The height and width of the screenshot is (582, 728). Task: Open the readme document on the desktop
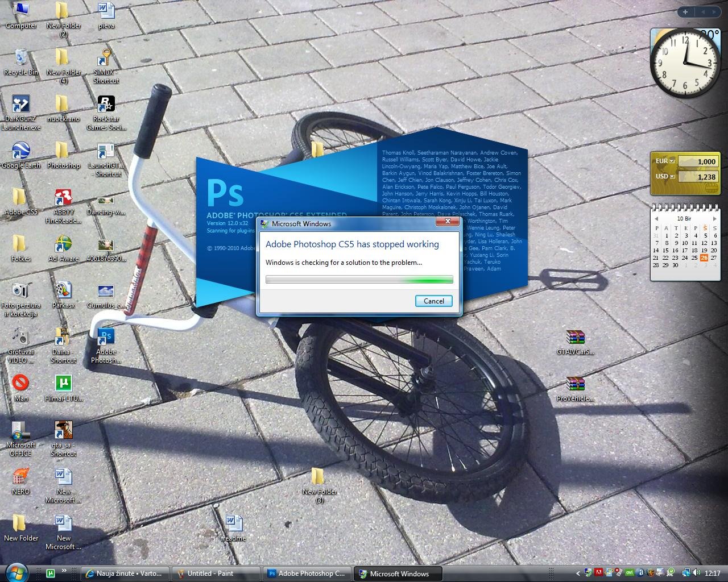234,524
